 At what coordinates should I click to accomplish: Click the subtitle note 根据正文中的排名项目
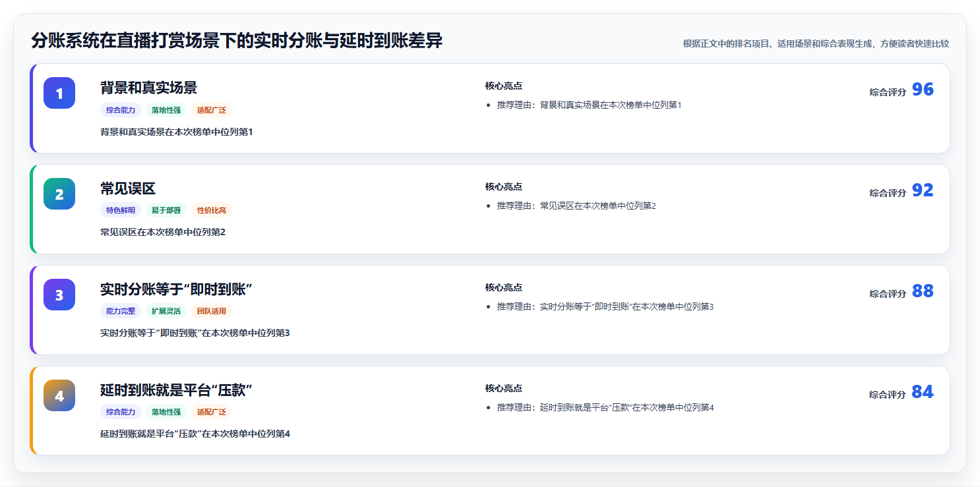click(816, 43)
